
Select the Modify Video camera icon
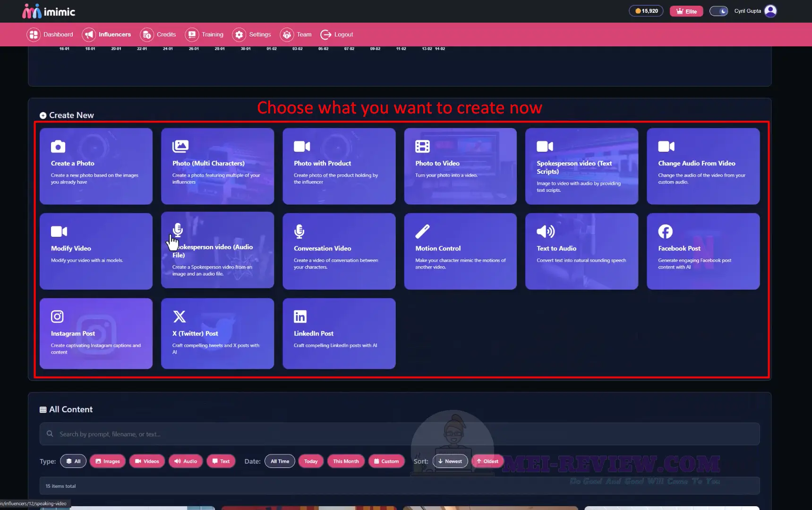59,232
